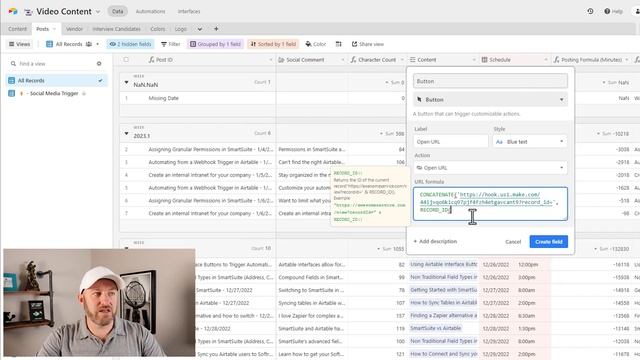Open the All Records view switcher
Screen dimensions: 640x360
pos(72,44)
